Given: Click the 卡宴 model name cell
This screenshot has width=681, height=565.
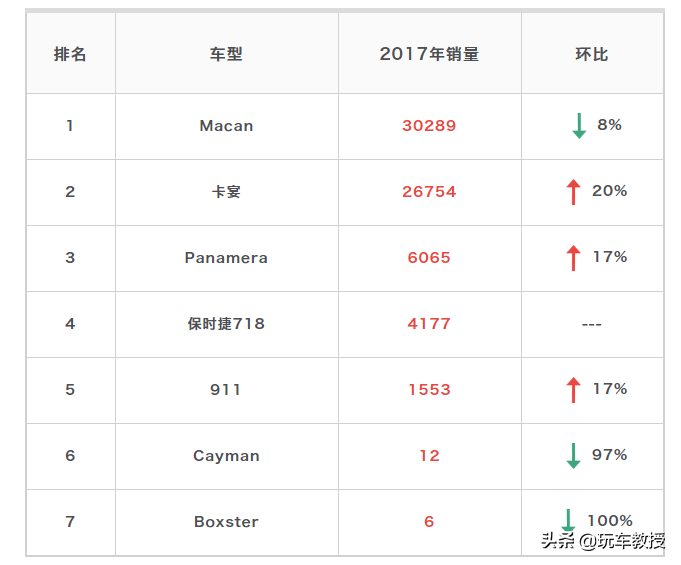Looking at the screenshot, I should [226, 192].
